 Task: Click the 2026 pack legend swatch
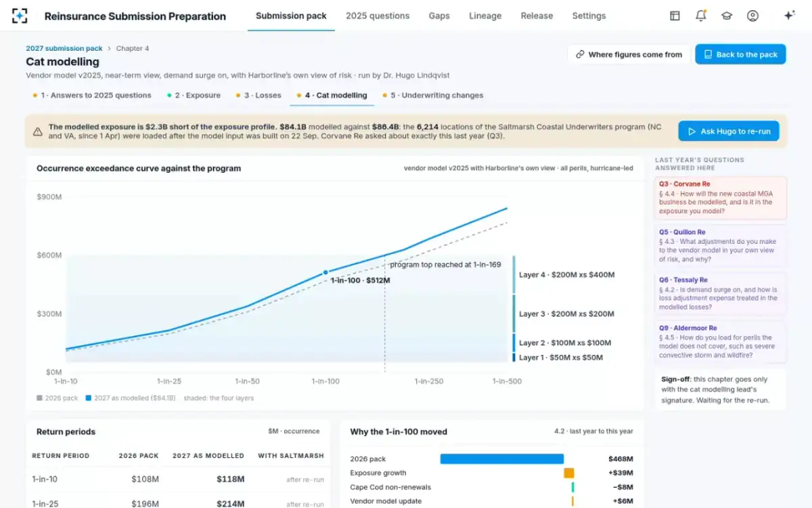39,398
